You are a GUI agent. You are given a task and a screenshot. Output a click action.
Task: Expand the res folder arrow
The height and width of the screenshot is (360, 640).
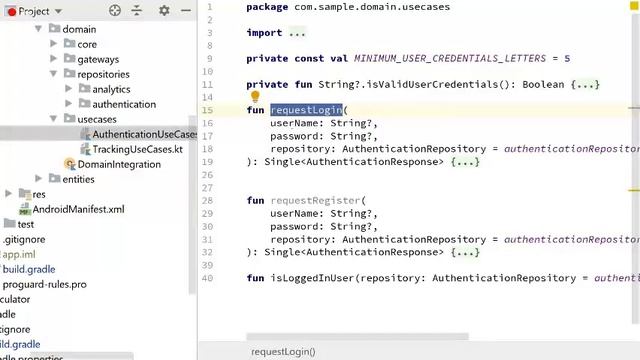tap(8, 193)
